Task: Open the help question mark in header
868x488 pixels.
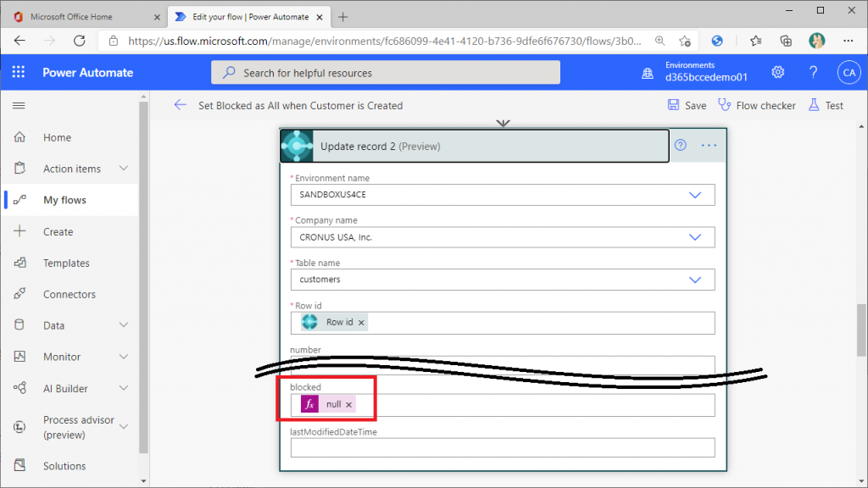Action: 813,73
